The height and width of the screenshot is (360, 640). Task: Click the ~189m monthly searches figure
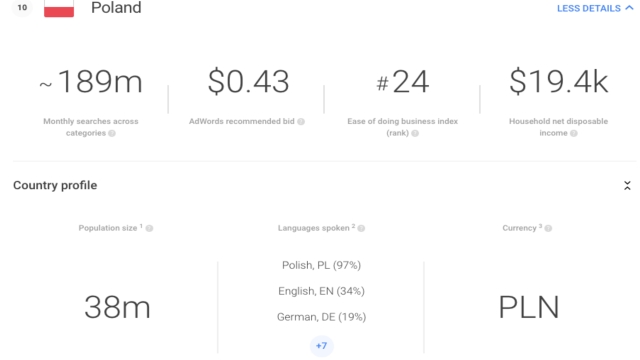point(91,82)
